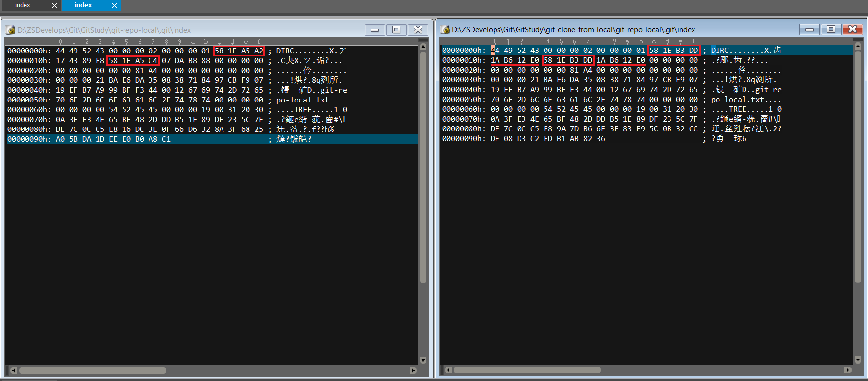Click address 00000080h: in left window

[x=29, y=129]
